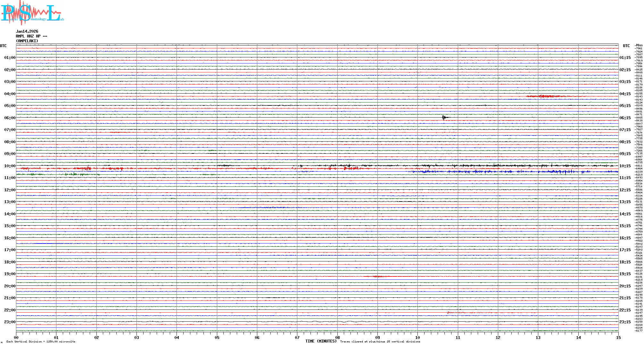644x346 pixels.
Task: Click the right UTC header label
Action: (x=626, y=46)
